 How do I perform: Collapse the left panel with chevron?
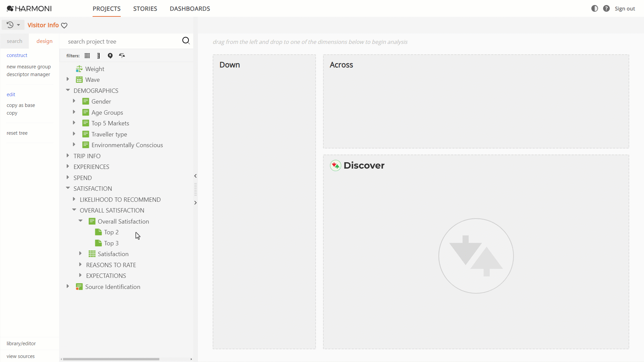tap(195, 176)
